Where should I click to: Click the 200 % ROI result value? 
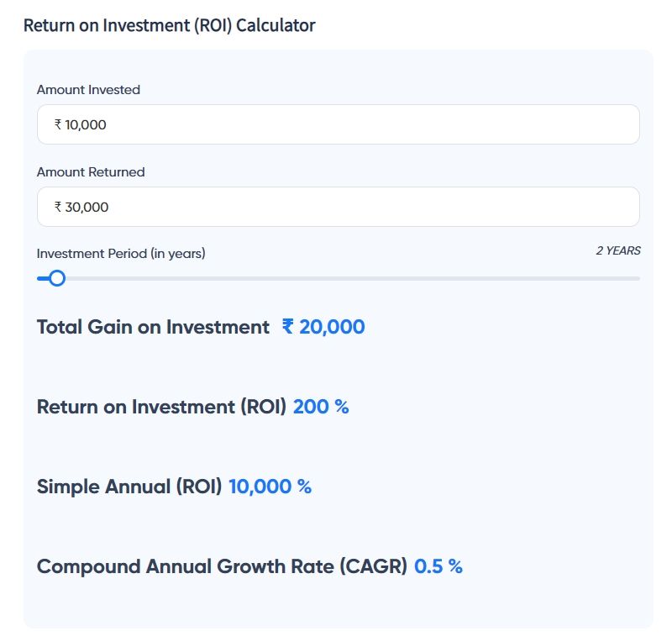point(321,407)
